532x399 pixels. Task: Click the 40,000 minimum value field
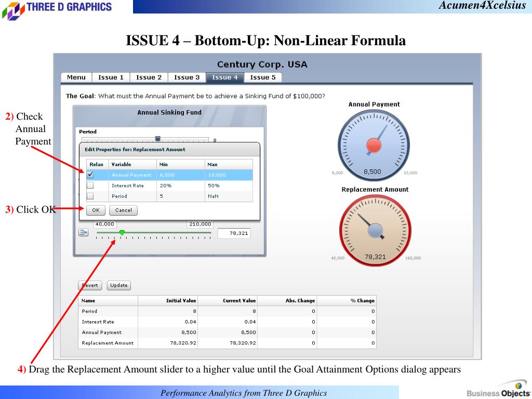105,224
